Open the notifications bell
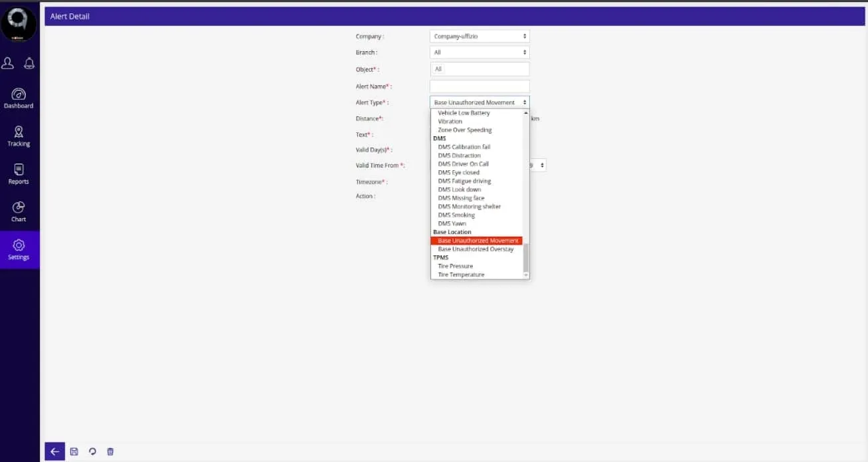Image resolution: width=868 pixels, height=462 pixels. click(29, 63)
